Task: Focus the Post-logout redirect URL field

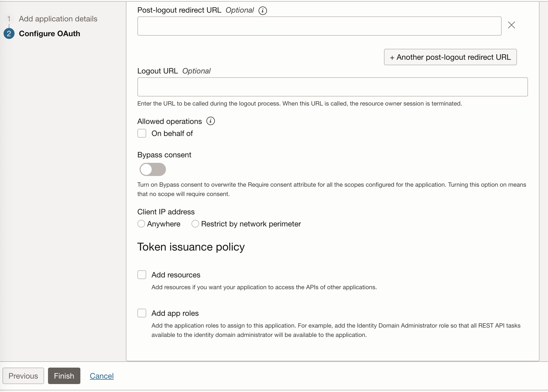Action: 319,26
